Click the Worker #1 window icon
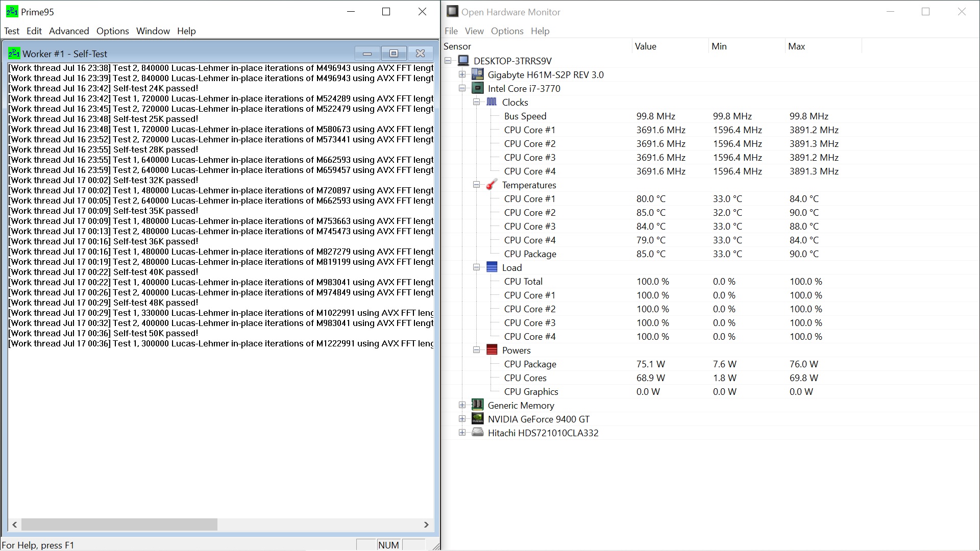Image resolution: width=980 pixels, height=551 pixels. 14,53
